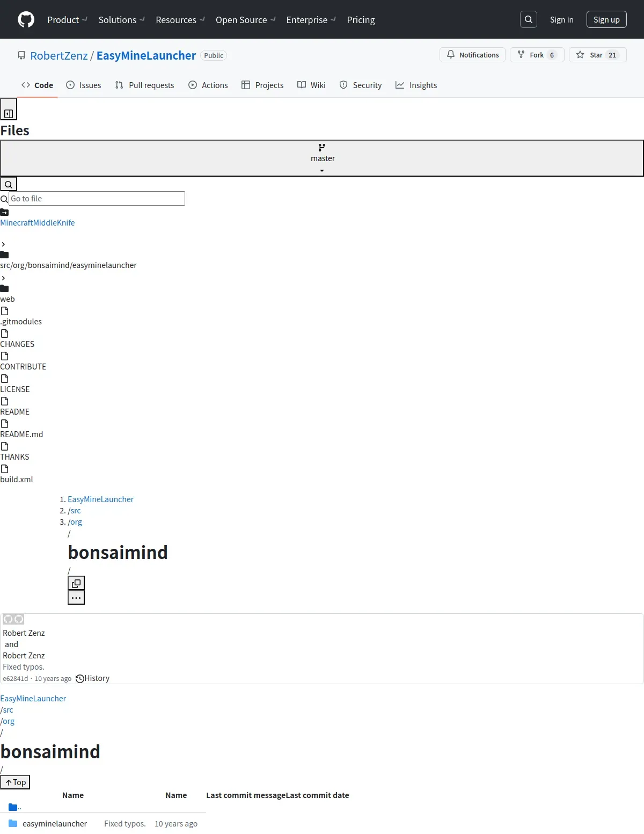Click the file icon above CHANGES

pyautogui.click(x=4, y=333)
